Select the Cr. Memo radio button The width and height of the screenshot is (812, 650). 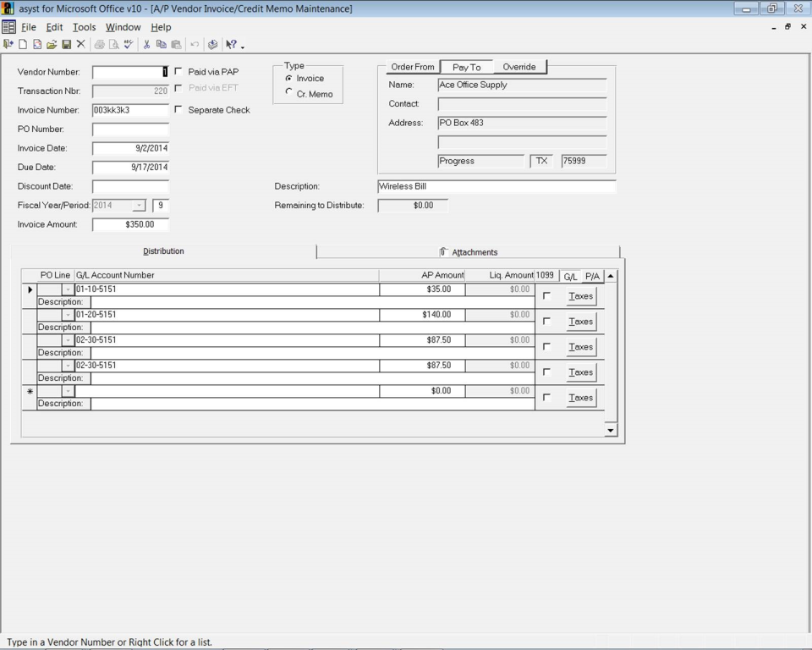(x=289, y=91)
